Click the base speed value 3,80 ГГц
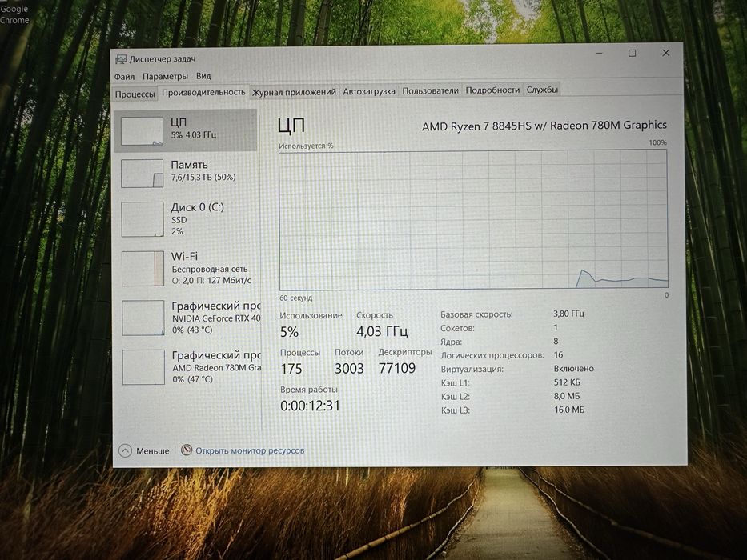Screen dimensions: 747x560 pos(568,314)
